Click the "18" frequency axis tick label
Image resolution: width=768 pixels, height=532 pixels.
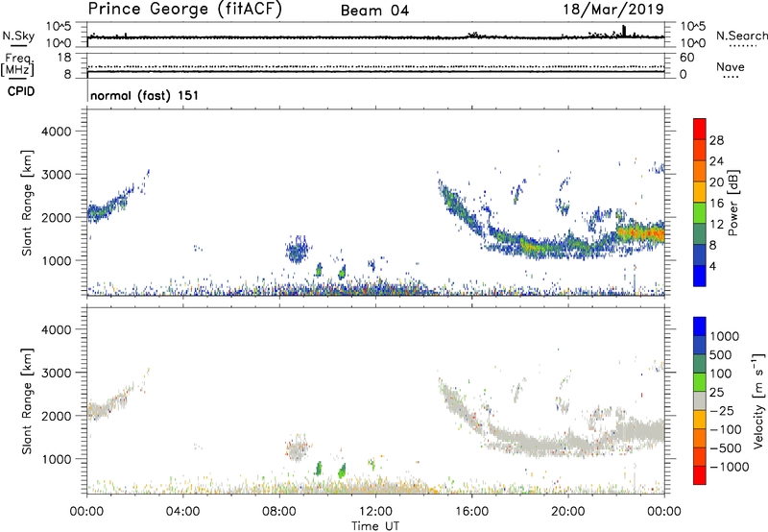coord(64,58)
